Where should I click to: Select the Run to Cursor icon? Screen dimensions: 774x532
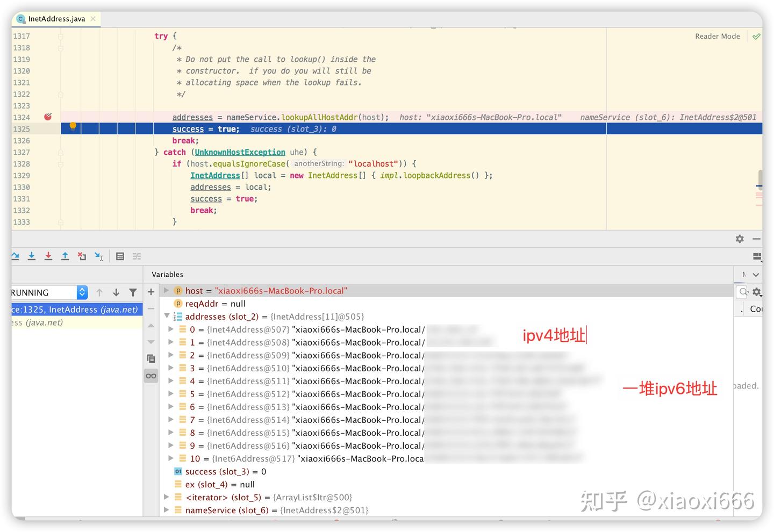click(x=99, y=256)
